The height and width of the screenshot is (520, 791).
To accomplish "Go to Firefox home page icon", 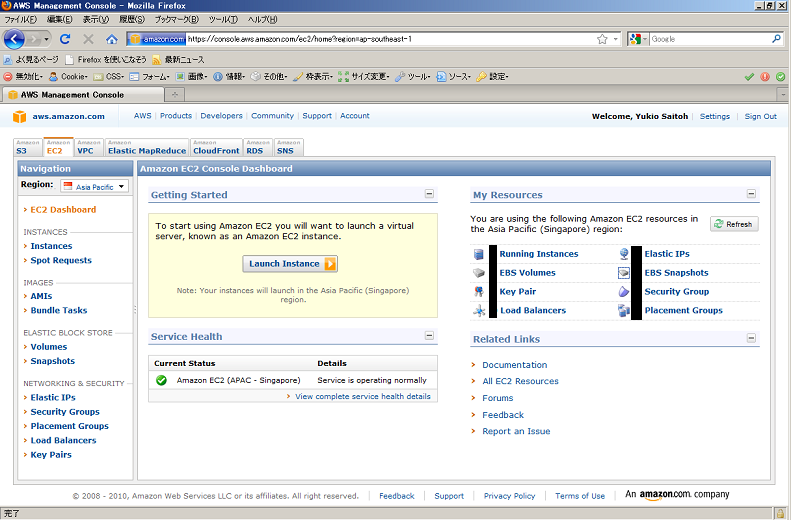I will [x=111, y=39].
